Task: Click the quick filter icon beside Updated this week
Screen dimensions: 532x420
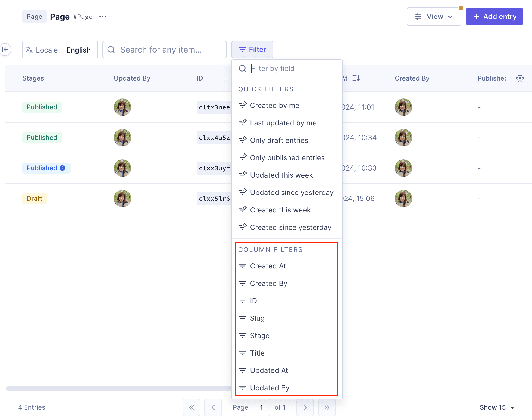Action: tap(243, 174)
